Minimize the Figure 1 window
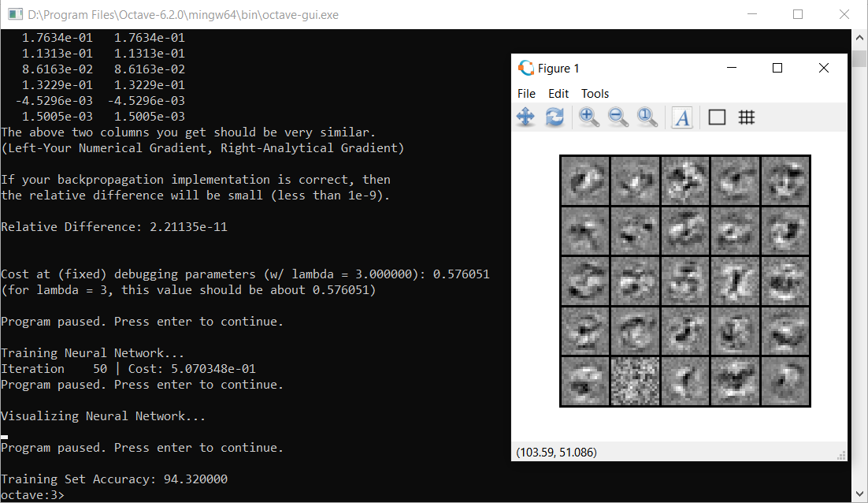Viewport: 868px width, 503px height. pos(731,68)
